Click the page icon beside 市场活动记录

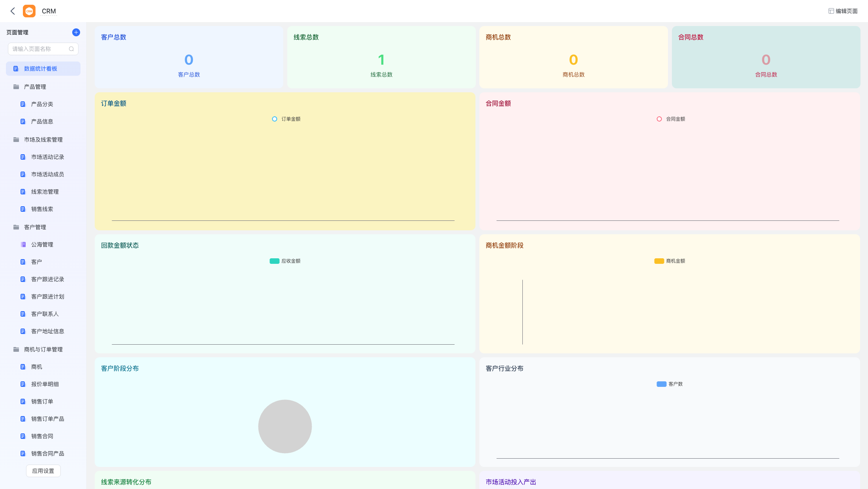[23, 157]
